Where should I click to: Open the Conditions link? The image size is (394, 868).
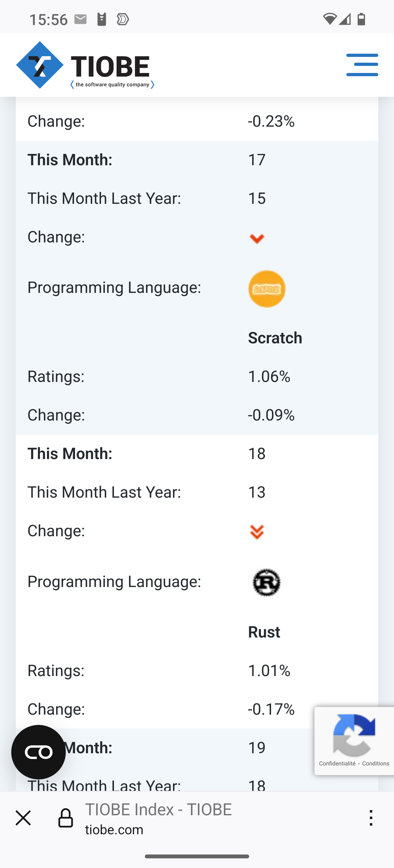pyautogui.click(x=375, y=764)
